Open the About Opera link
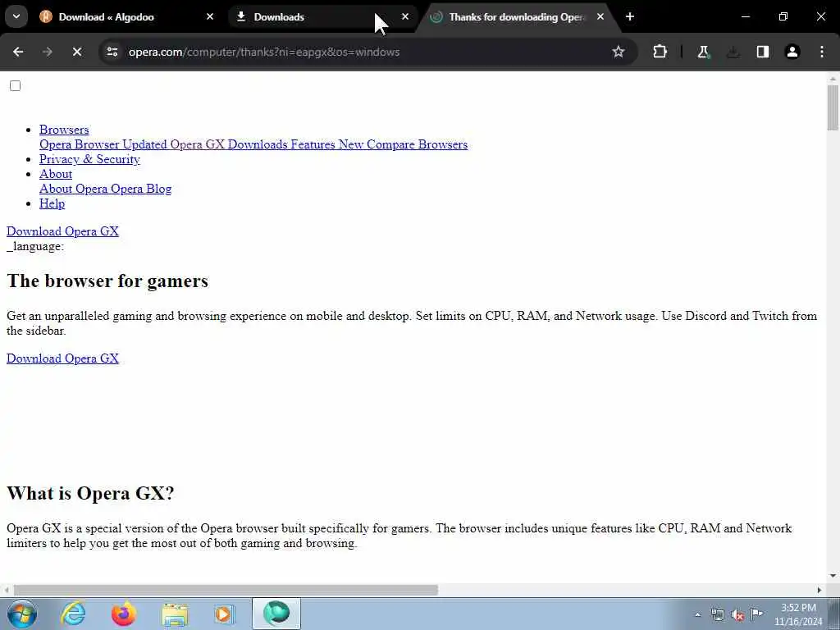Screen dimensions: 840x630 pyautogui.click(x=74, y=189)
